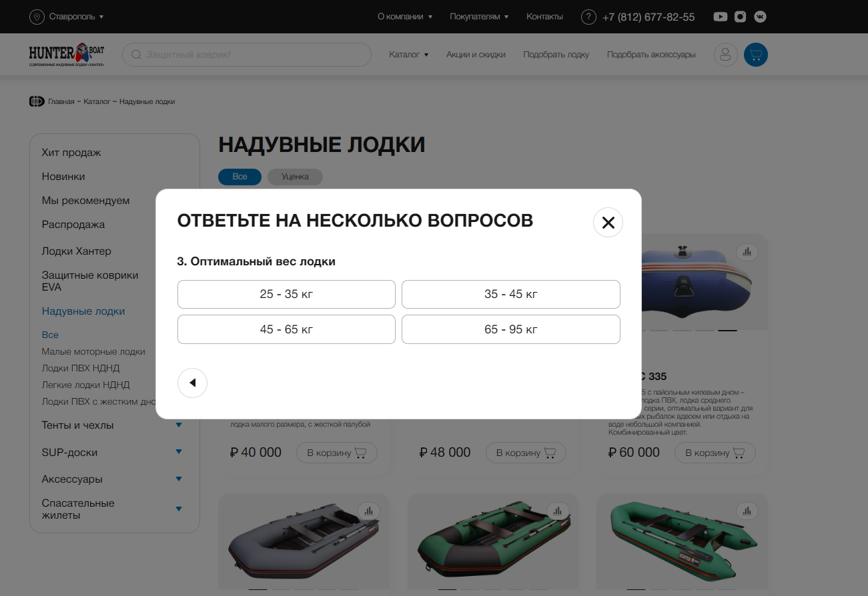
Task: Choose the 25 - 35 кг weight option
Action: (x=286, y=294)
